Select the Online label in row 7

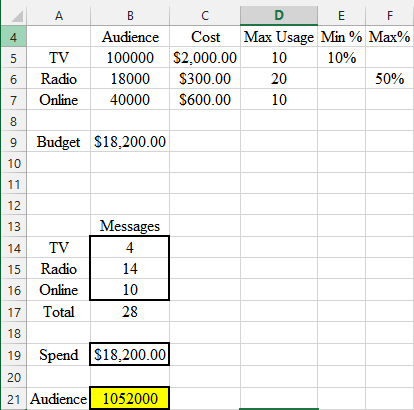[59, 100]
